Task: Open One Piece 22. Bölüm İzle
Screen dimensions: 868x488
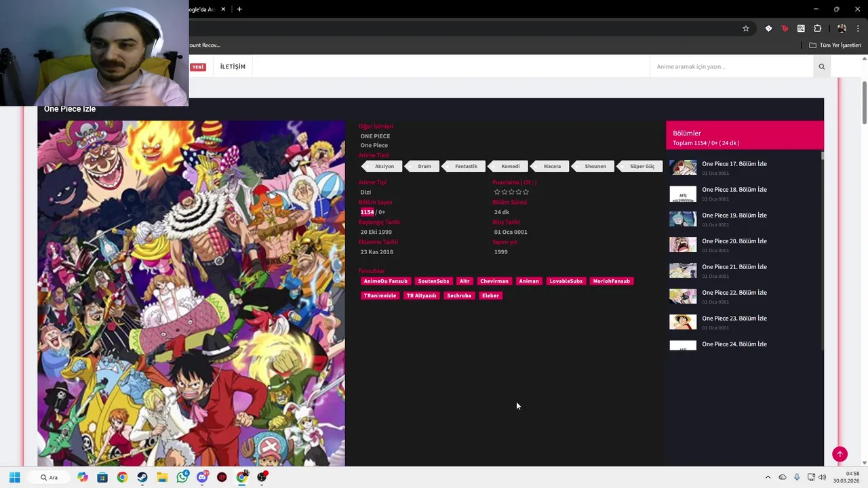Action: [734, 293]
